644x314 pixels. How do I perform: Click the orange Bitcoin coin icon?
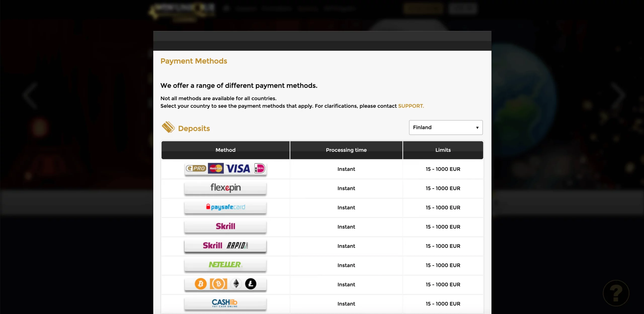[200, 284]
